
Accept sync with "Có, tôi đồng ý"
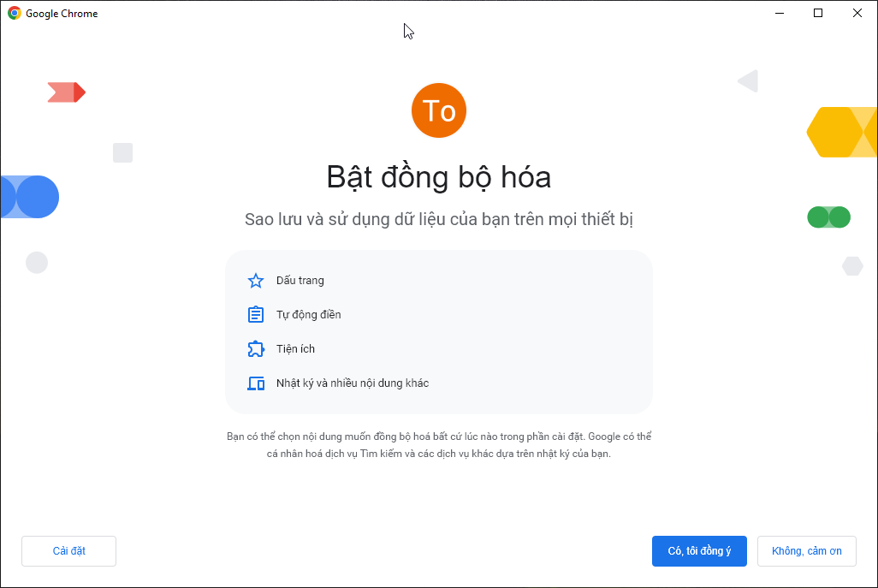[x=699, y=551]
